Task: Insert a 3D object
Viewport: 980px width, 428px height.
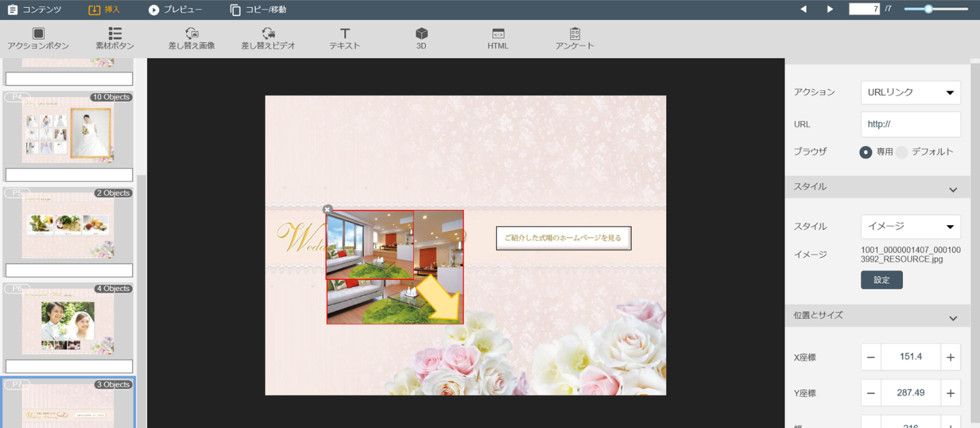Action: (x=421, y=34)
